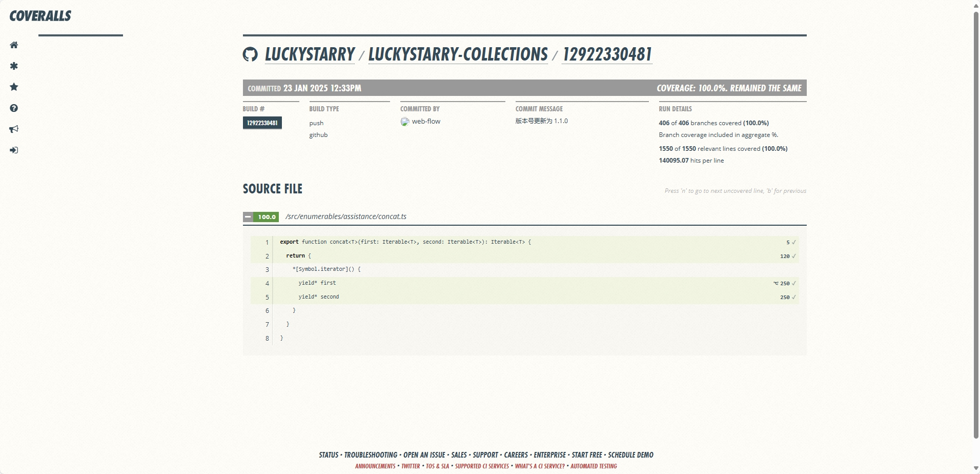Click the megaphone announcements icon
The height and width of the screenshot is (474, 980).
coord(14,129)
